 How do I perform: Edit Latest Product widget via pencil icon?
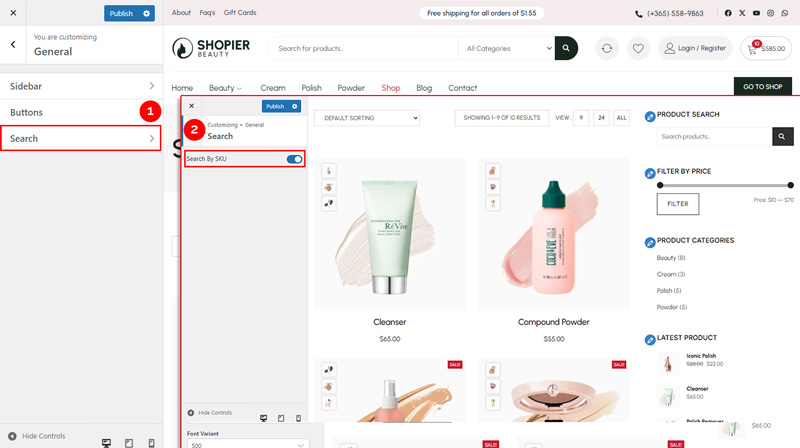point(650,340)
